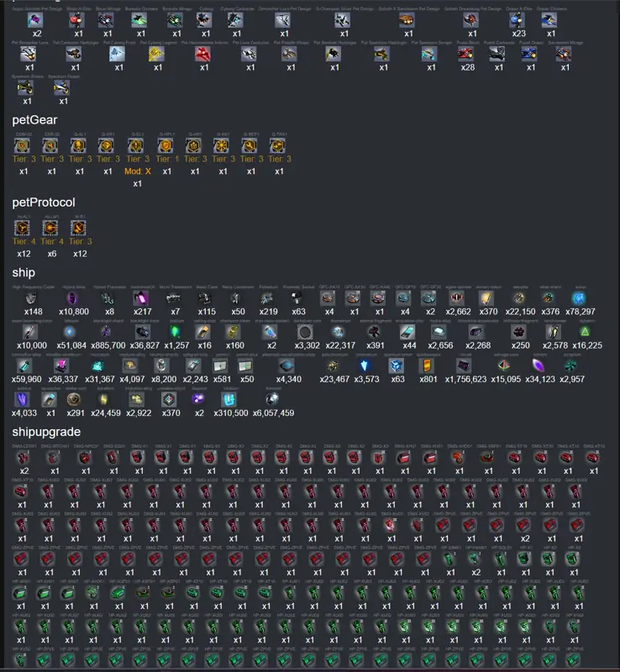Click the Promerium item counted x219
This screenshot has height=672, width=620.
click(x=267, y=298)
